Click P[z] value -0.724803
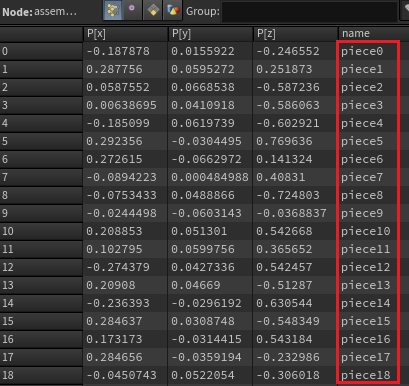This screenshot has width=409, height=386. pyautogui.click(x=288, y=195)
